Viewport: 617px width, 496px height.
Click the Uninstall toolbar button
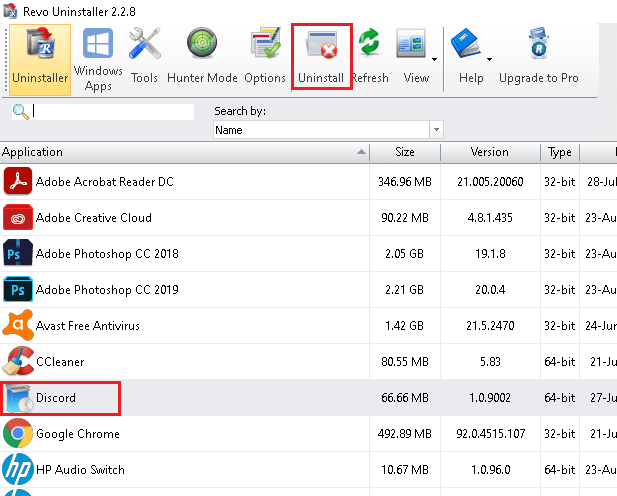click(321, 58)
